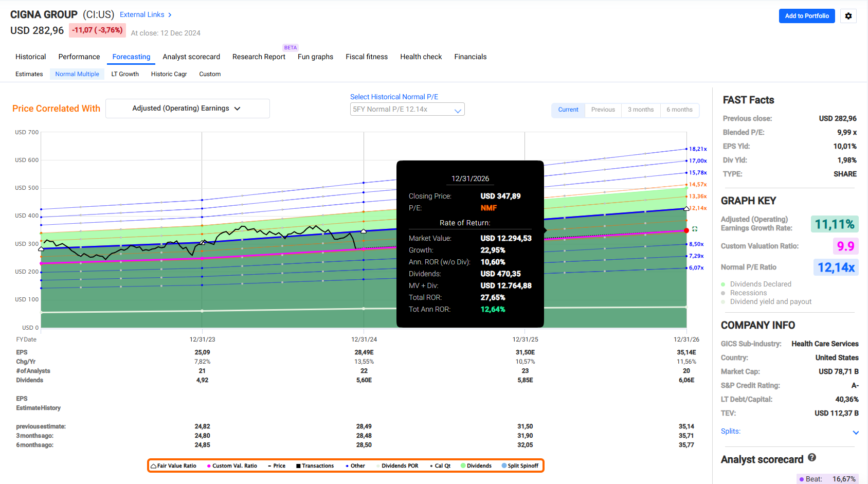Click the Add to Portfolio button

807,16
